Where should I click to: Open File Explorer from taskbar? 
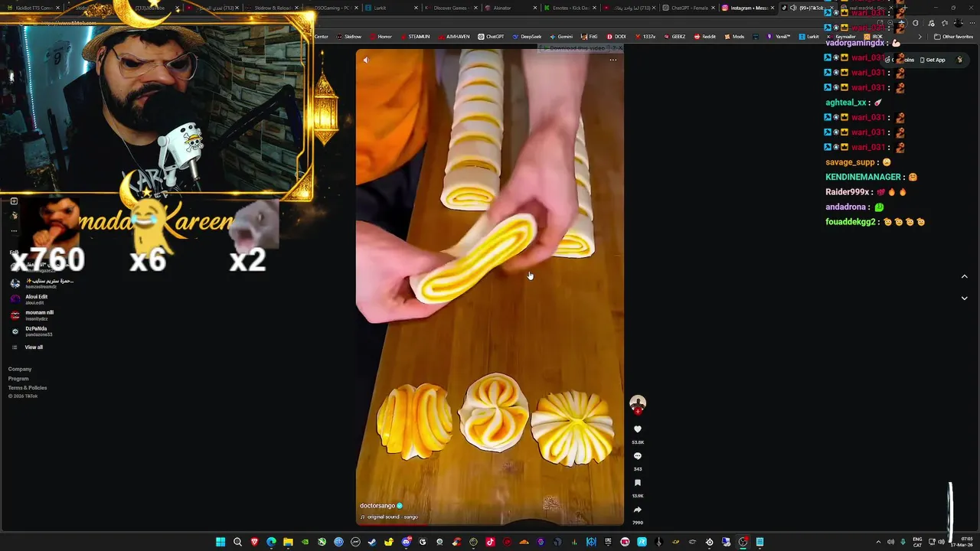click(x=288, y=542)
